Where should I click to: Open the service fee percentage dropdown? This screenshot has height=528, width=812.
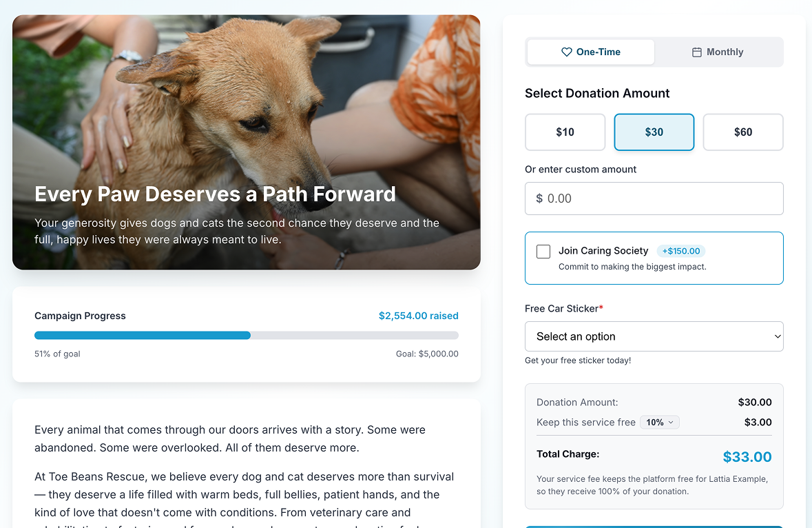click(659, 422)
